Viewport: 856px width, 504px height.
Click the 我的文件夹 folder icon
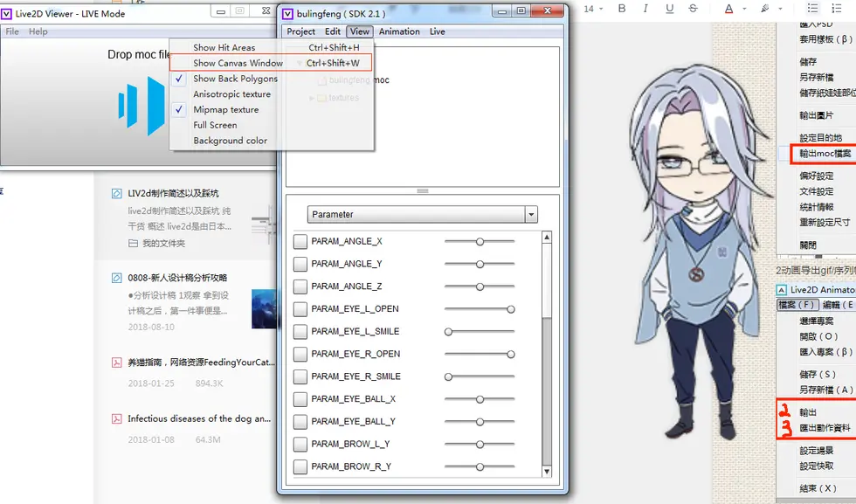click(133, 244)
